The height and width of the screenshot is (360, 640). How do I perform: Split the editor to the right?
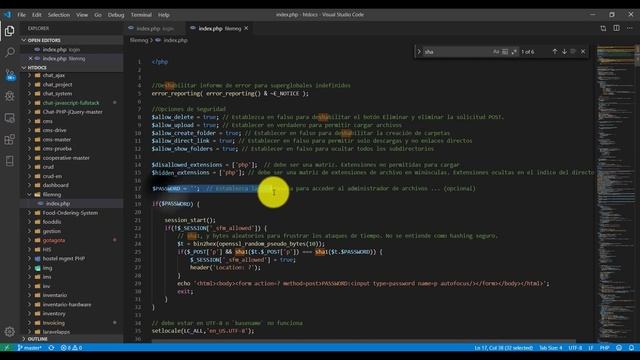(x=616, y=28)
